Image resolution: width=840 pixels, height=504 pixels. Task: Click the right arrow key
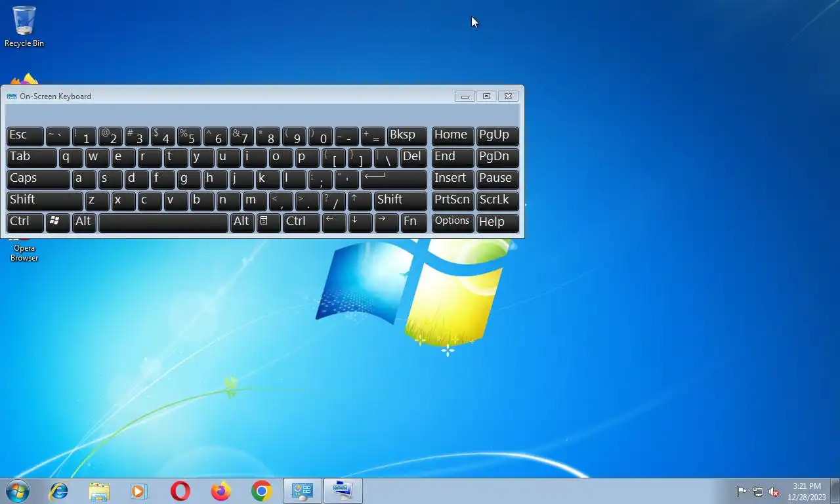(x=387, y=222)
